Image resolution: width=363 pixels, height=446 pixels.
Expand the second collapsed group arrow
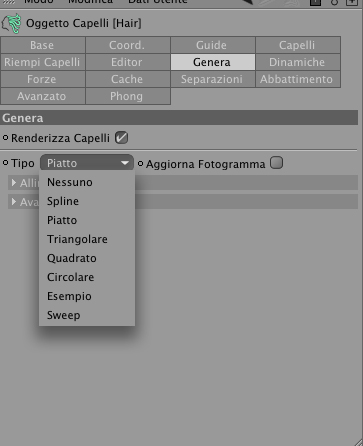coord(14,202)
